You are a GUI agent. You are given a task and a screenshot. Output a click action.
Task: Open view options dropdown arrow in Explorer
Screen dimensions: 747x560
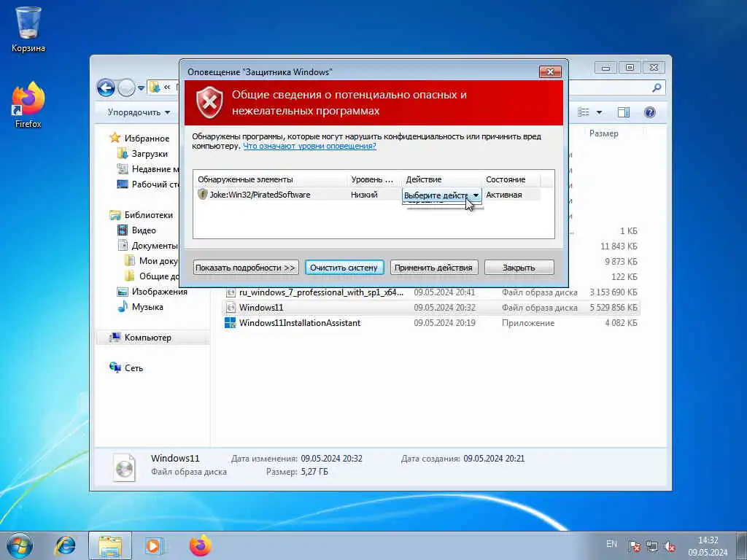pyautogui.click(x=600, y=112)
